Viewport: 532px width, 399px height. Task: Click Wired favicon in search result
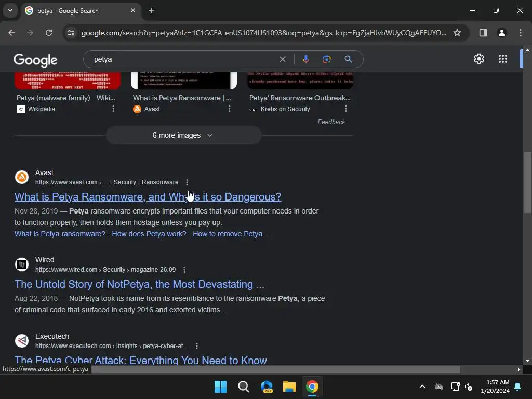click(x=22, y=264)
